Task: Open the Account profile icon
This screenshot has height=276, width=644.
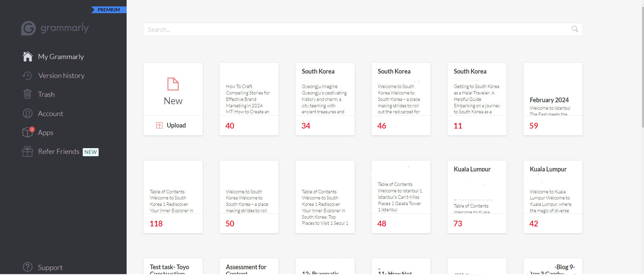Action: pos(27,114)
